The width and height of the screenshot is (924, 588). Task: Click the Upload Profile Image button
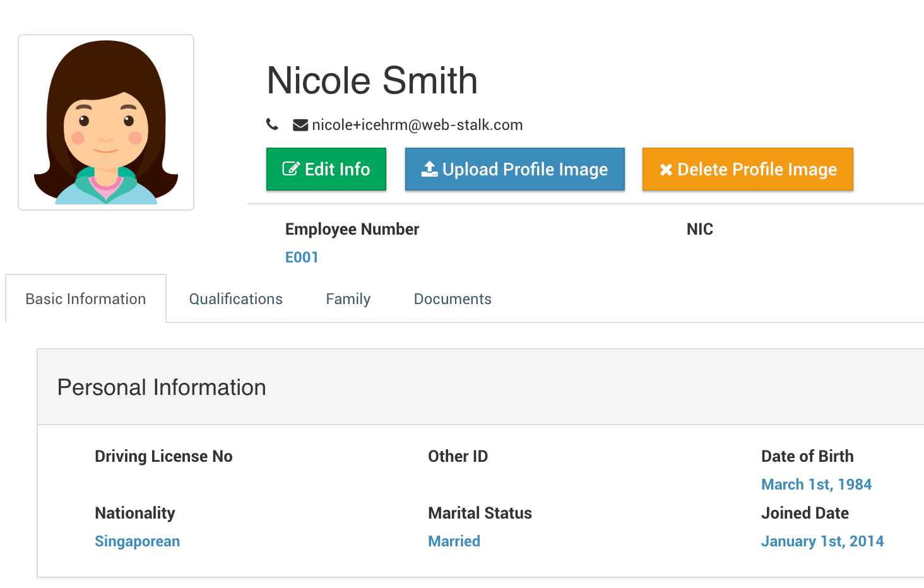[514, 168]
